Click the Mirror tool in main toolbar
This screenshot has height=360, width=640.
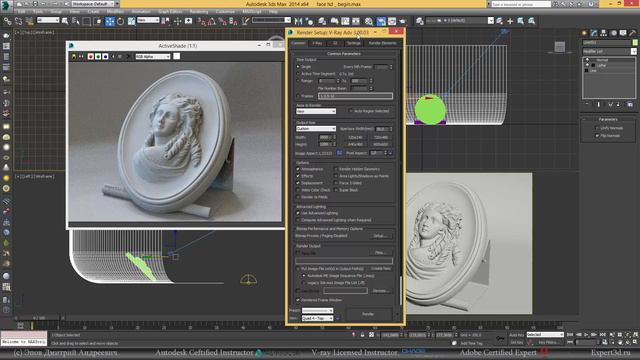pyautogui.click(x=298, y=21)
